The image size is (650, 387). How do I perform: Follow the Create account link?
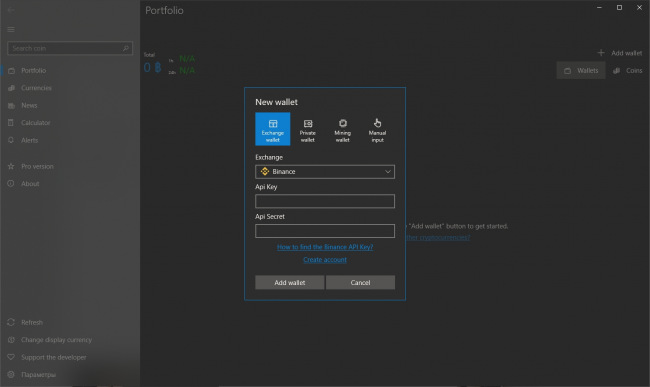[x=325, y=260]
